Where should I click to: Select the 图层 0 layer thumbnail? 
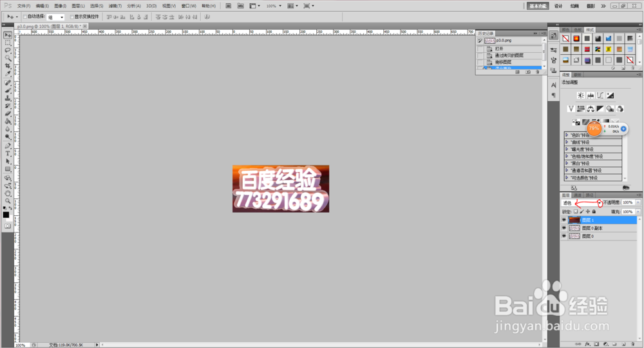[x=574, y=237]
